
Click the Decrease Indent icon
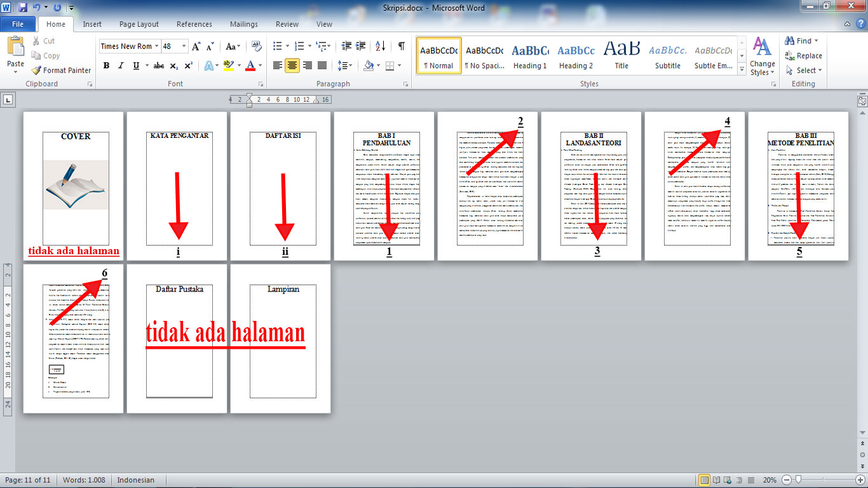[346, 46]
